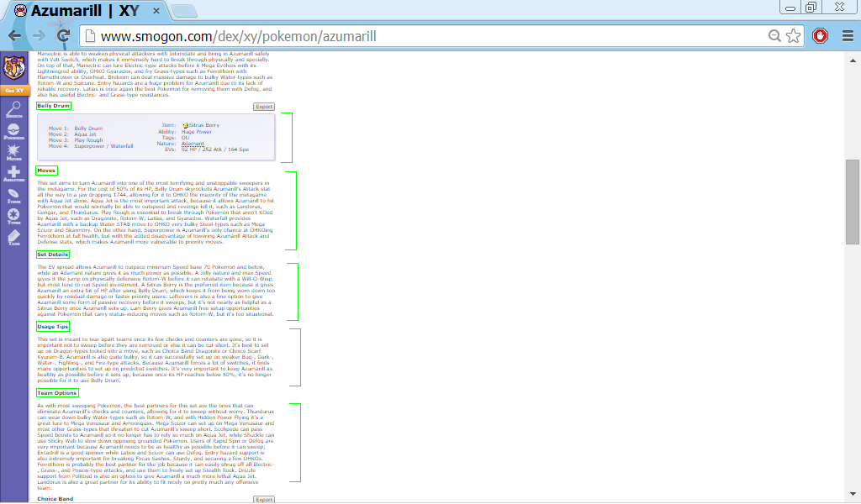Open the Tags section in sidebar
The height and width of the screenshot is (504, 861).
pos(13,238)
